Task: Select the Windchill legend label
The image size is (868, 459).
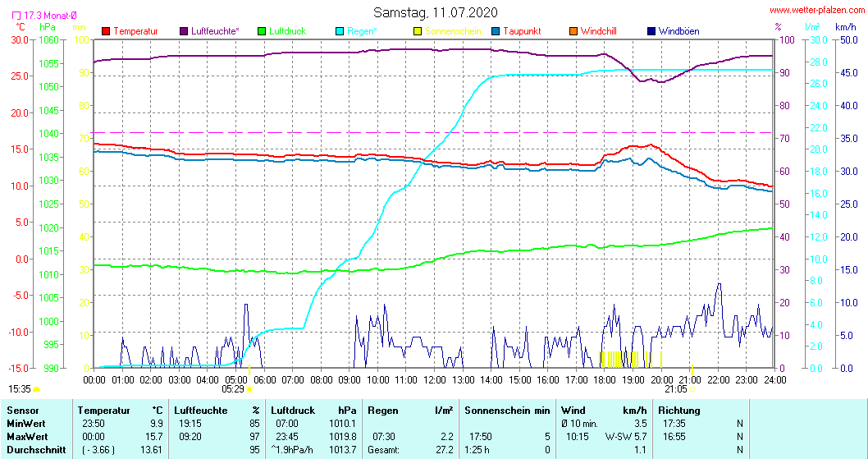Action: (599, 31)
